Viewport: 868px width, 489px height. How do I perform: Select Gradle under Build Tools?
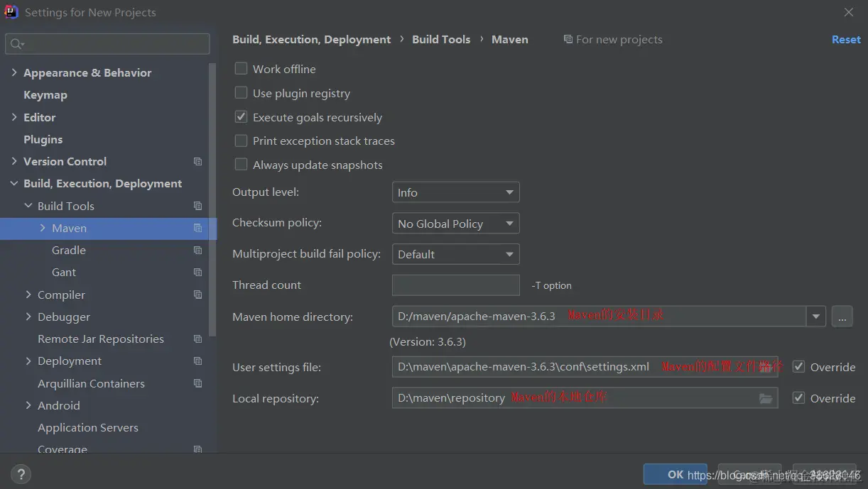coord(69,251)
